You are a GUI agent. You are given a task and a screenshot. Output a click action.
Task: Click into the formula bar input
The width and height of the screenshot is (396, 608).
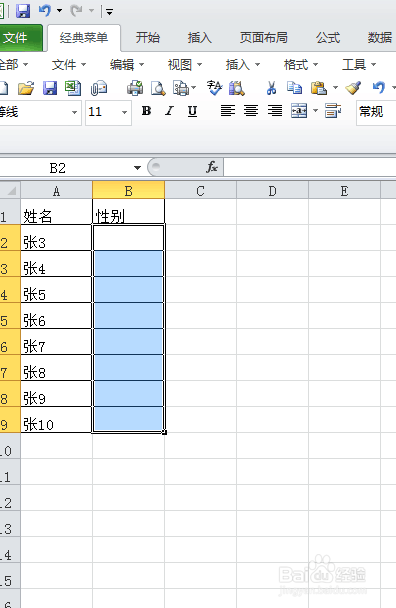pyautogui.click(x=310, y=168)
